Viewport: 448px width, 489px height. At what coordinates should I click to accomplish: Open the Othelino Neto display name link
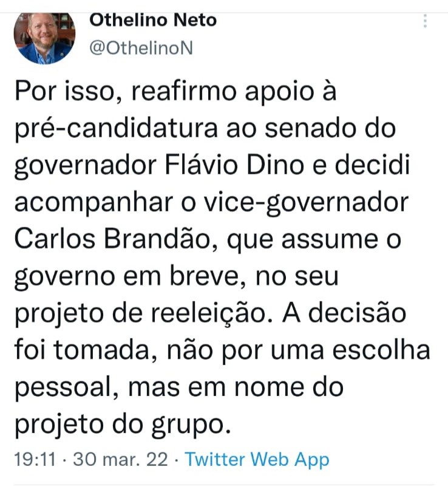point(152,20)
